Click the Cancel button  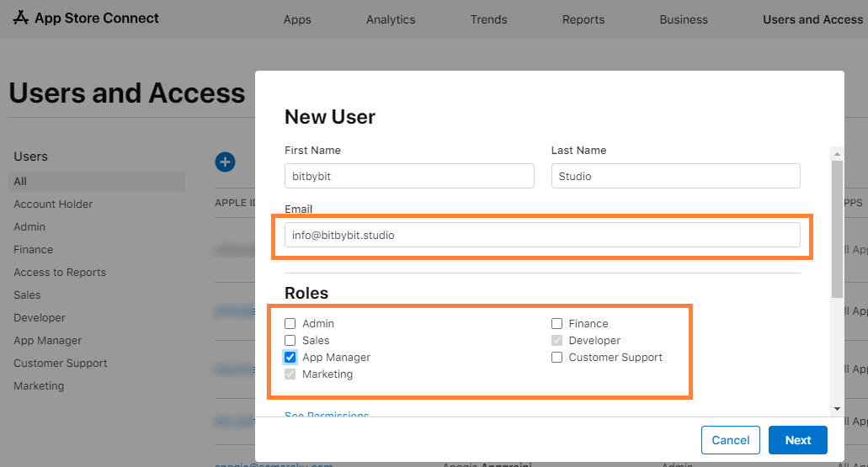tap(730, 440)
